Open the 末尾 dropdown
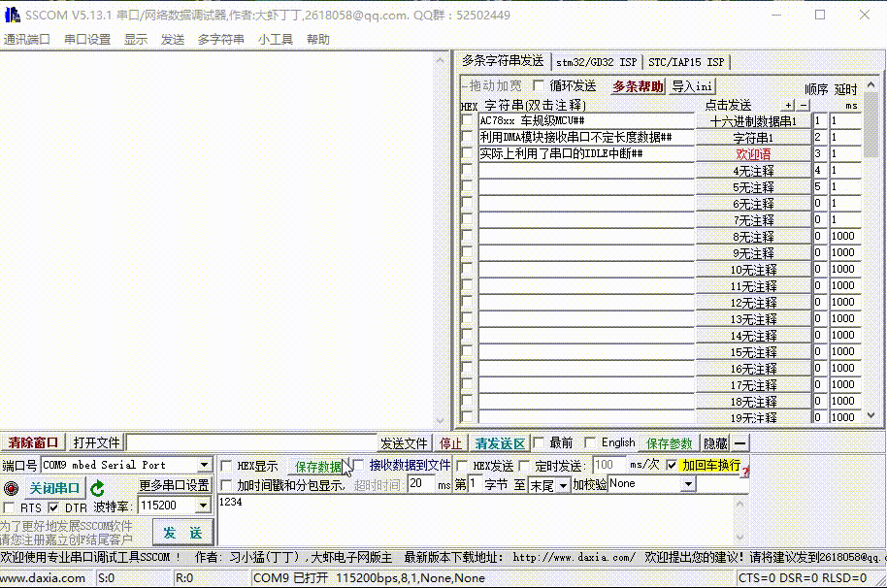887x588 pixels. (x=563, y=485)
